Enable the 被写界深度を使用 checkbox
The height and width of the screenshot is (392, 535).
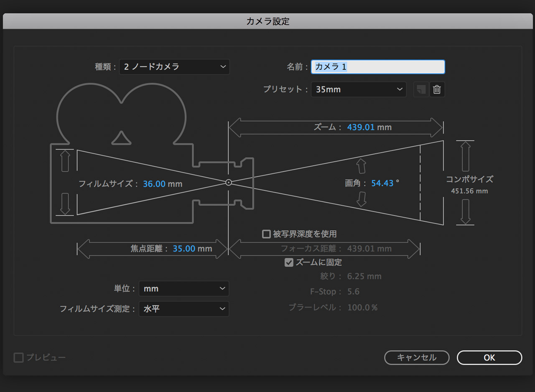(266, 234)
